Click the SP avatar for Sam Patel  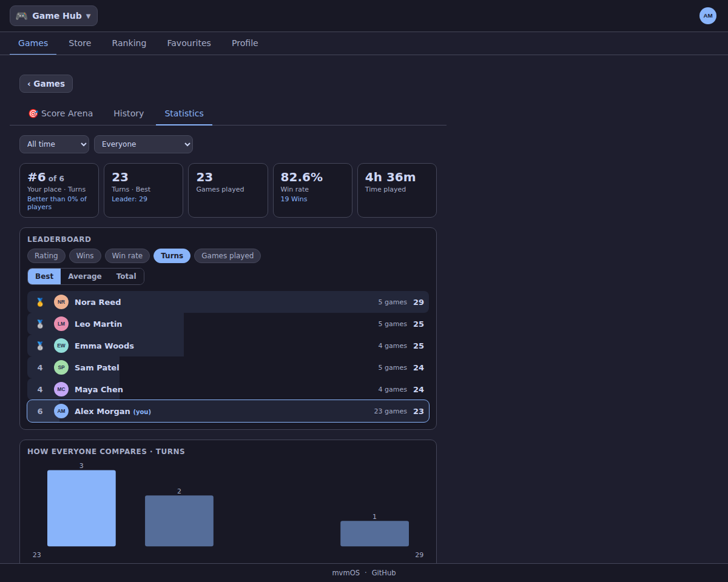61,367
